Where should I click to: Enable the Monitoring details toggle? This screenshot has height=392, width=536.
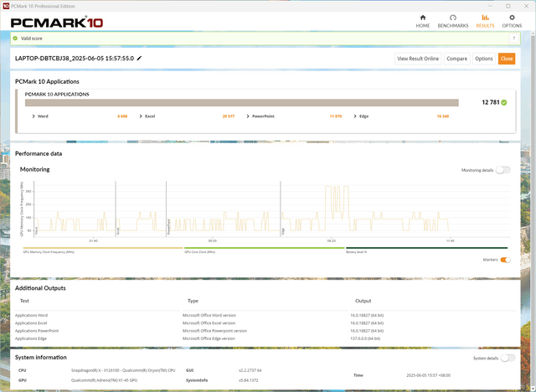point(502,170)
